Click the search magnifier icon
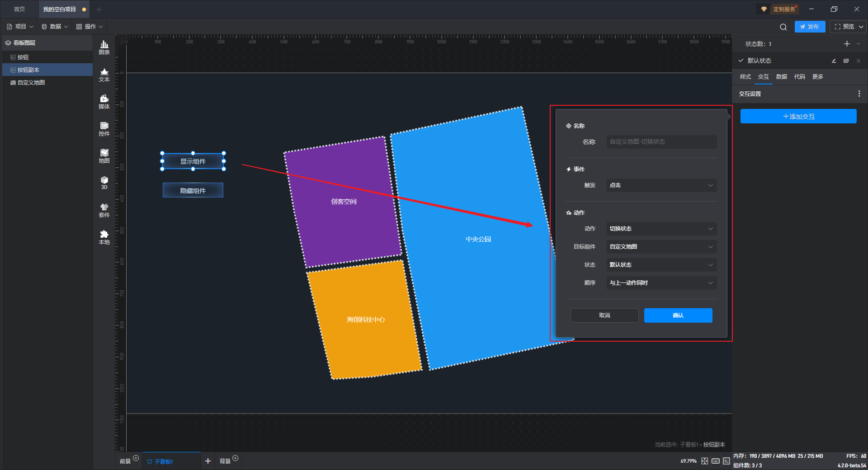 (783, 27)
